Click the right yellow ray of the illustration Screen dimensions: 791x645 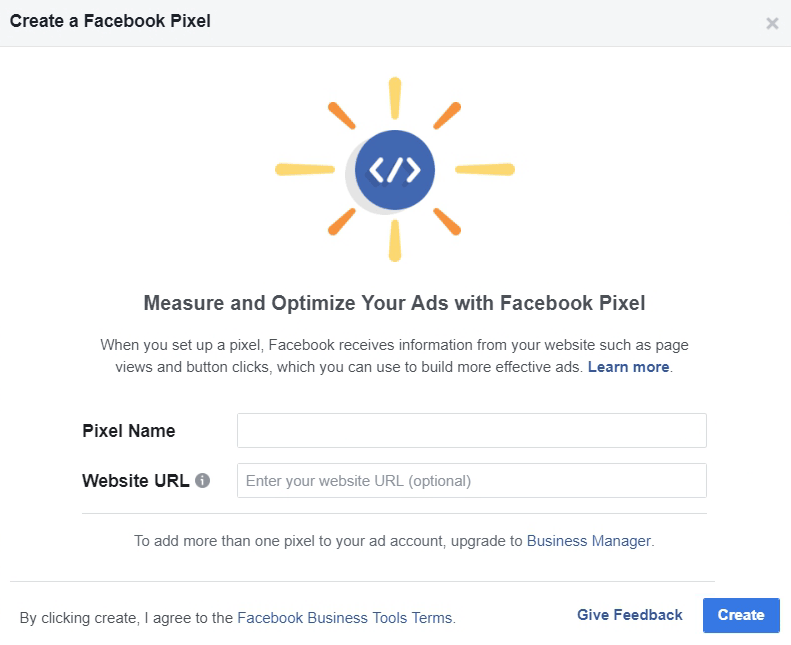coord(485,169)
